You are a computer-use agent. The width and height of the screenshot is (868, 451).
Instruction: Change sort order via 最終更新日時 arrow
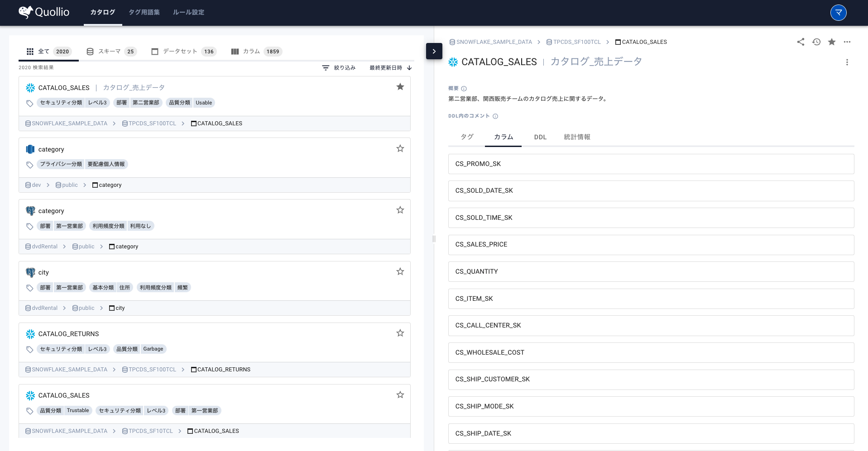coord(409,68)
